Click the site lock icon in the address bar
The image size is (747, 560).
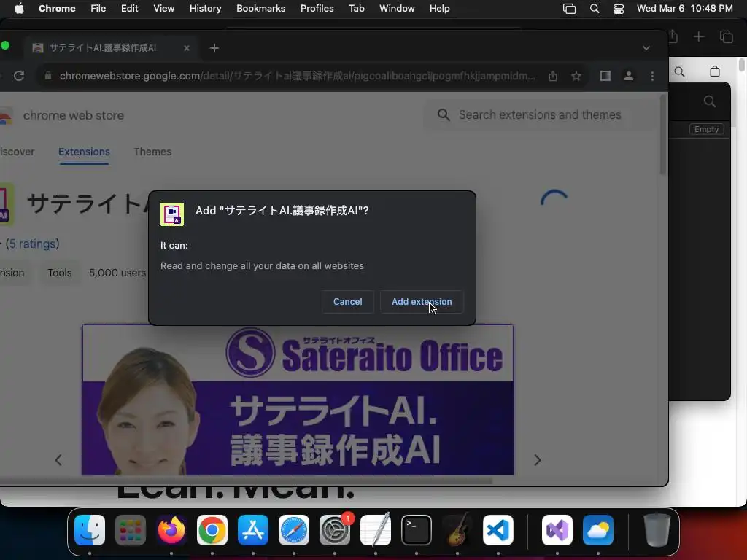click(x=47, y=76)
